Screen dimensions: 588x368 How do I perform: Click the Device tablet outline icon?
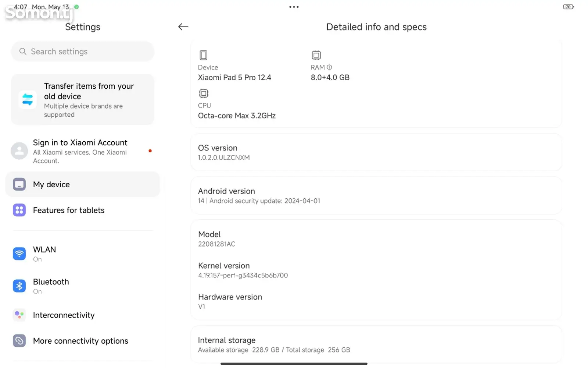(203, 55)
